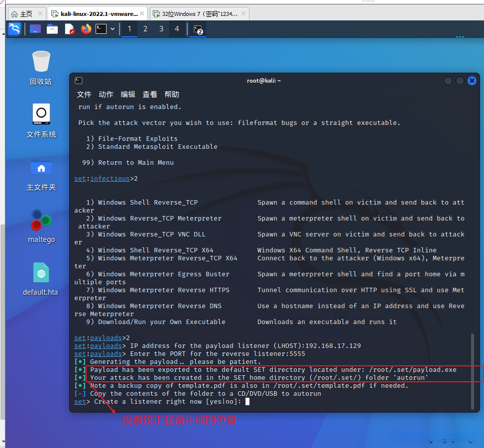484x448 pixels.
Task: Click the terminal icon in window title bar
Action: click(x=79, y=81)
